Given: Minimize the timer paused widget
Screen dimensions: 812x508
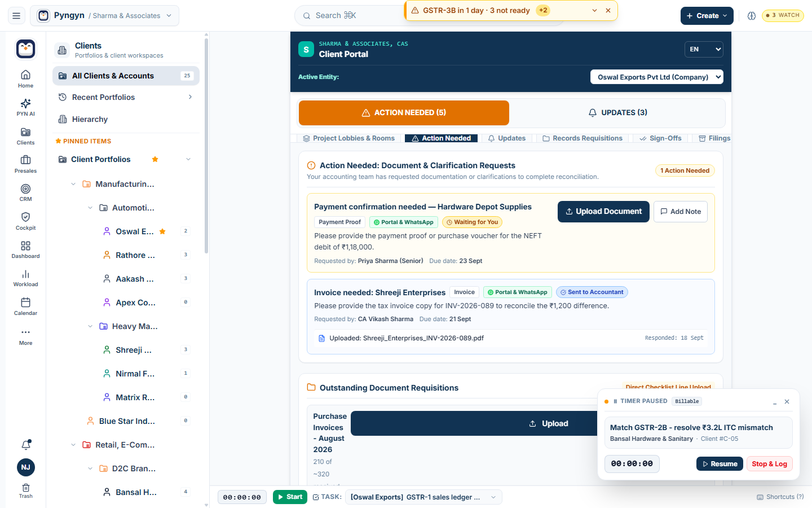Looking at the screenshot, I should [775, 401].
